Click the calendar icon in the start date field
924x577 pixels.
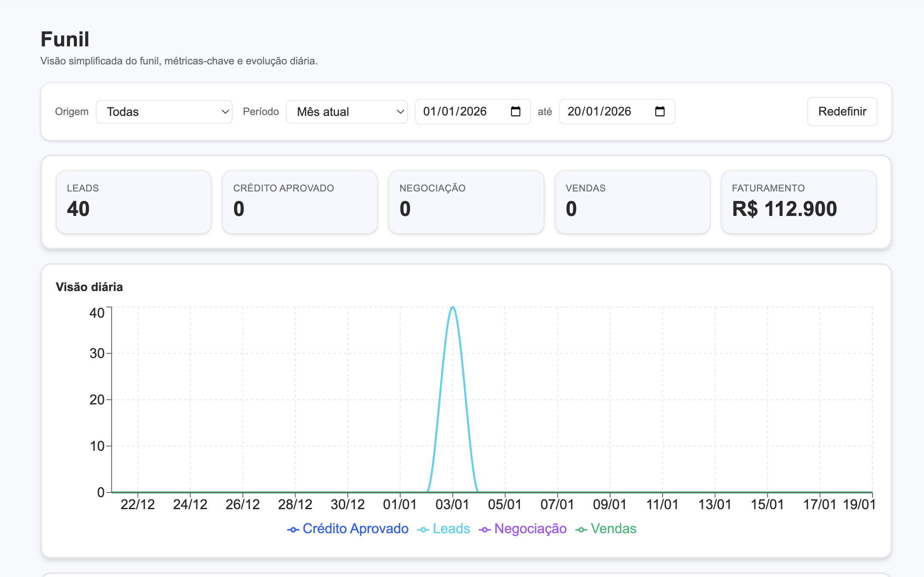click(x=517, y=111)
